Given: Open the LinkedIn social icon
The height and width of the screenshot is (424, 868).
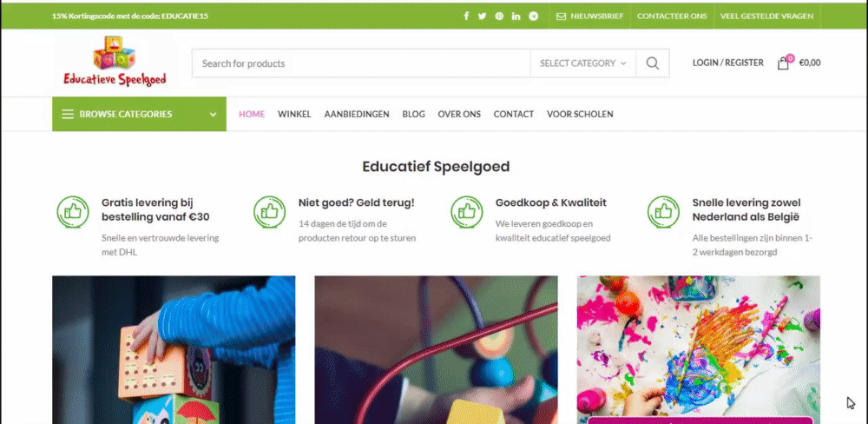Looking at the screenshot, I should tap(516, 16).
